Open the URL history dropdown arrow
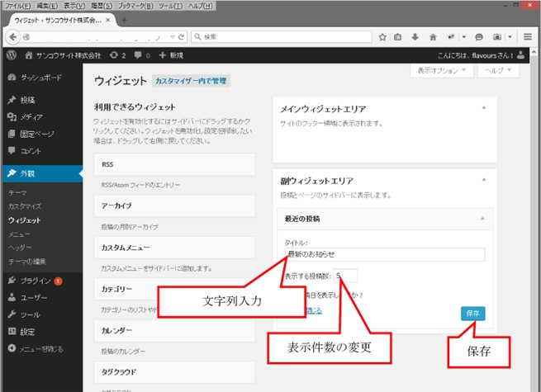Screen dimensions: 541x392 tap(172, 37)
